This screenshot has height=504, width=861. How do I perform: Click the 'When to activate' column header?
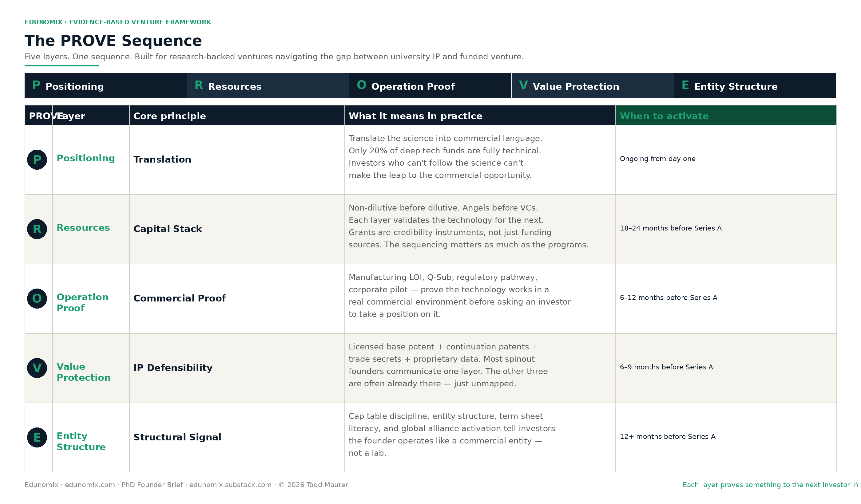(726, 116)
